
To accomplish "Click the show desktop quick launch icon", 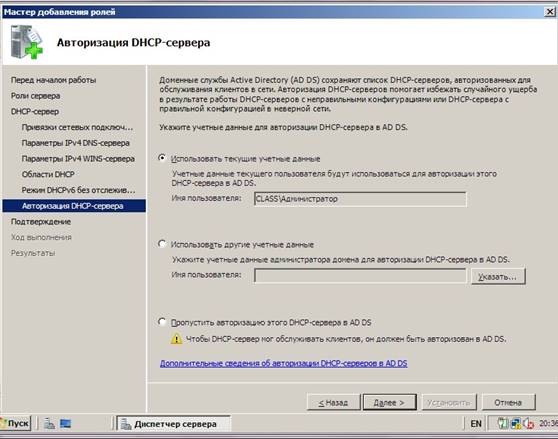I will (x=65, y=423).
